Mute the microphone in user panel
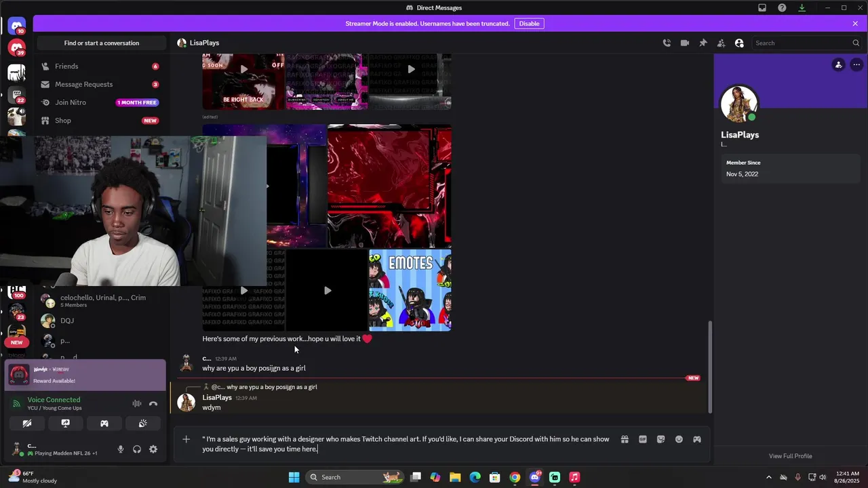Viewport: 868px width, 488px height. tap(121, 449)
